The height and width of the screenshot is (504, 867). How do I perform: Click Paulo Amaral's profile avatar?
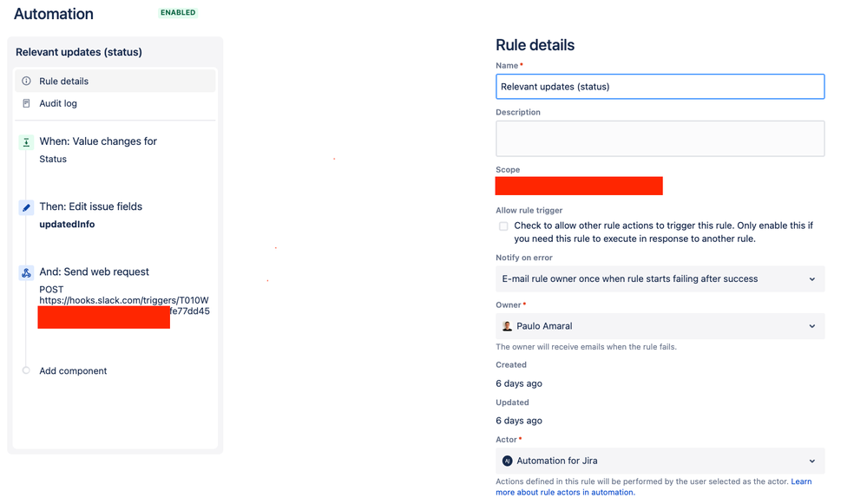[508, 326]
